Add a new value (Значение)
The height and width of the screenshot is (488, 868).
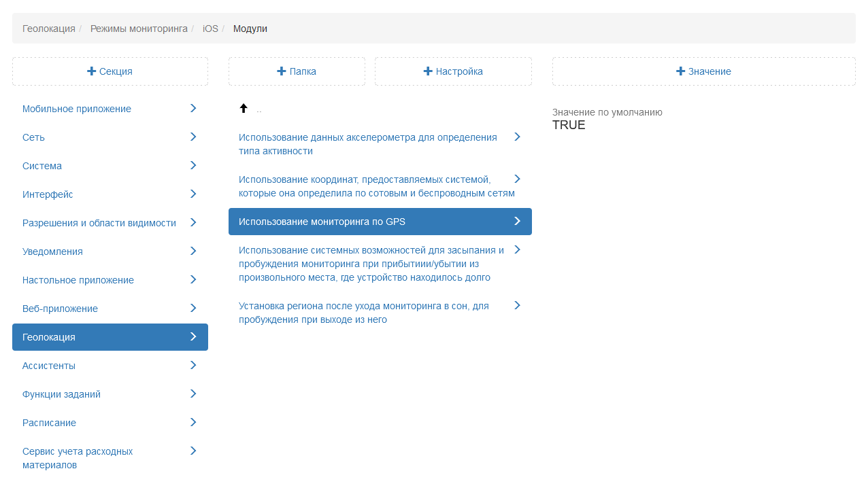[x=703, y=71]
